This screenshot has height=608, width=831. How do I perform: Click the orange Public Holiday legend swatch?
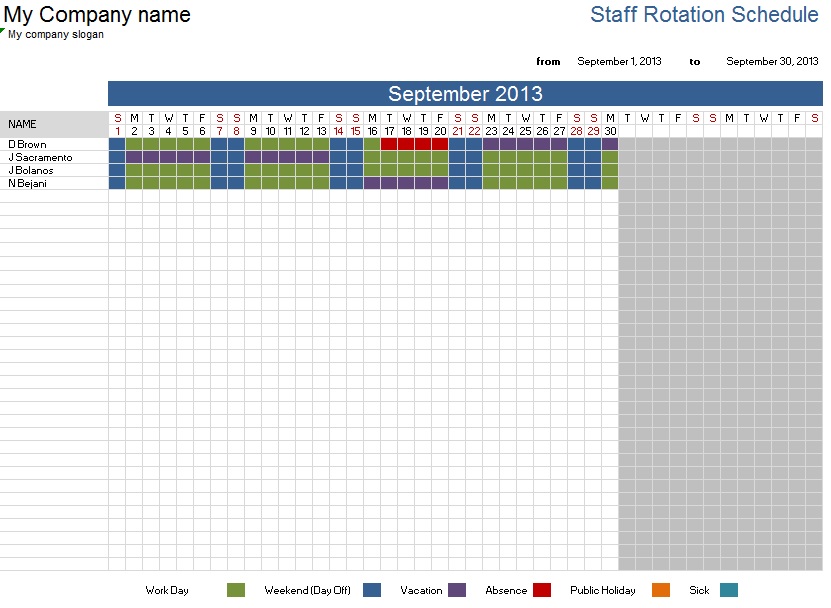(x=660, y=590)
